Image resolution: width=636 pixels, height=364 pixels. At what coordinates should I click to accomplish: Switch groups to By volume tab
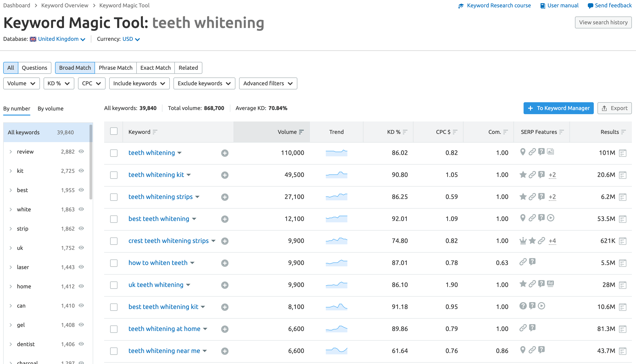coord(50,108)
